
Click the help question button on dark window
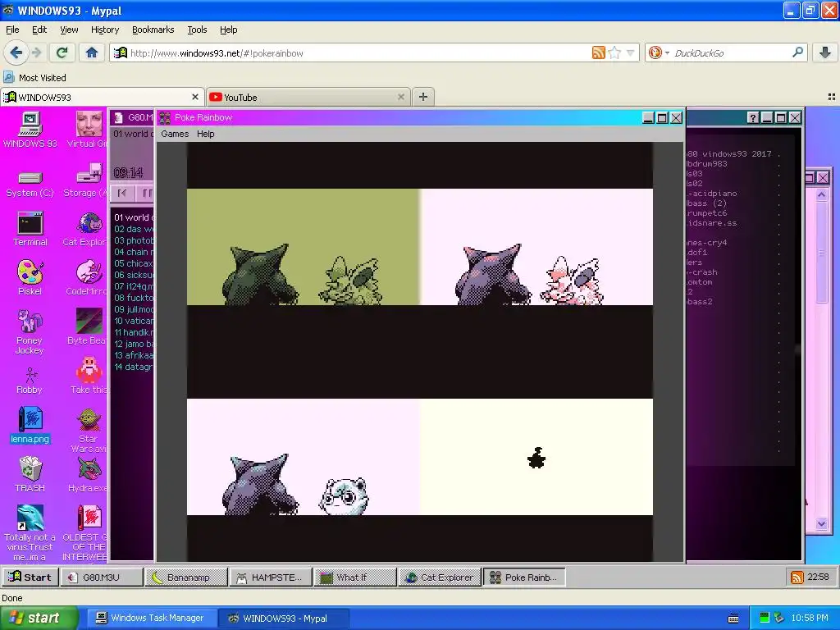(753, 118)
